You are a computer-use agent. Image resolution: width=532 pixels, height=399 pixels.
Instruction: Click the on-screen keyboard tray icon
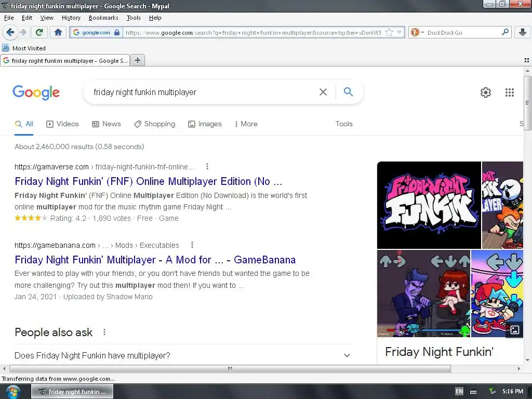[473, 392]
